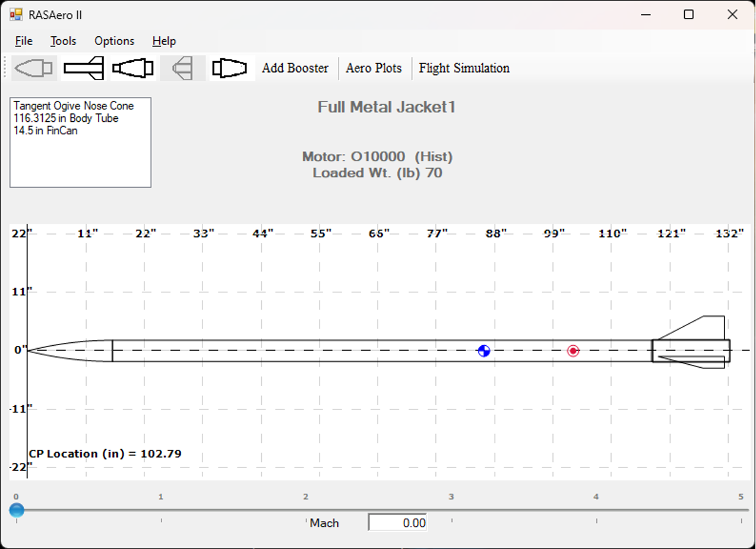Select the boattail toolbar icon
This screenshot has height=549, width=756.
[x=232, y=68]
